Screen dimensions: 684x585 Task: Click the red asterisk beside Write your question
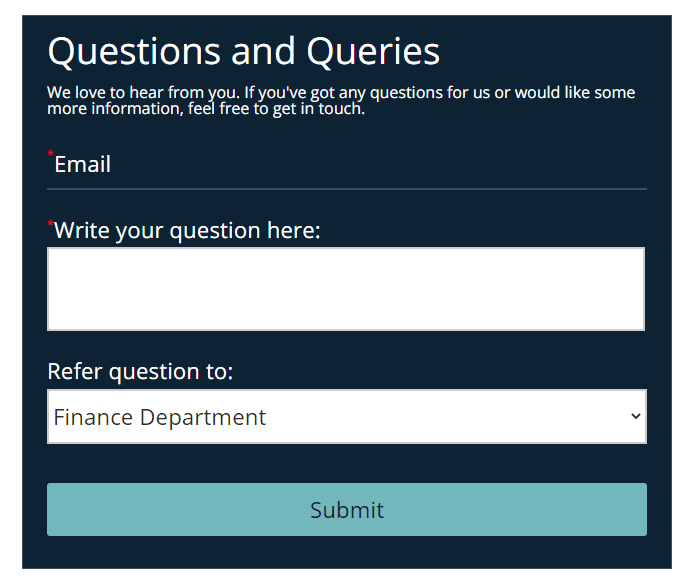(51, 222)
